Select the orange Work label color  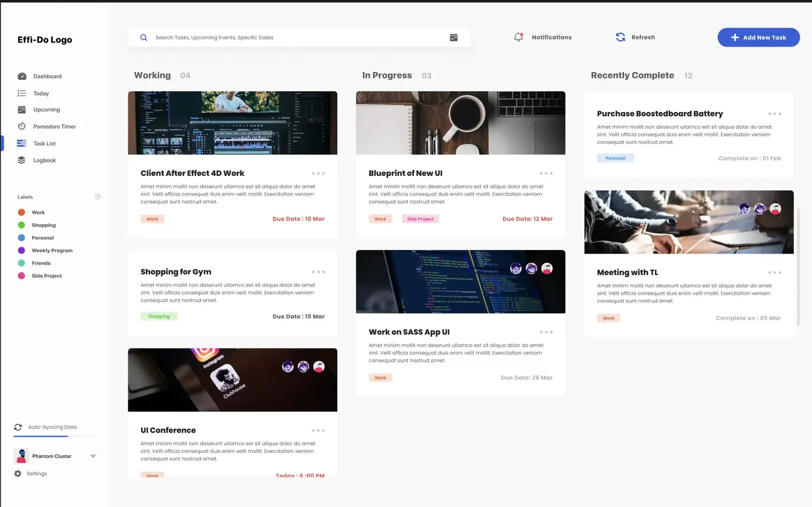click(21, 212)
